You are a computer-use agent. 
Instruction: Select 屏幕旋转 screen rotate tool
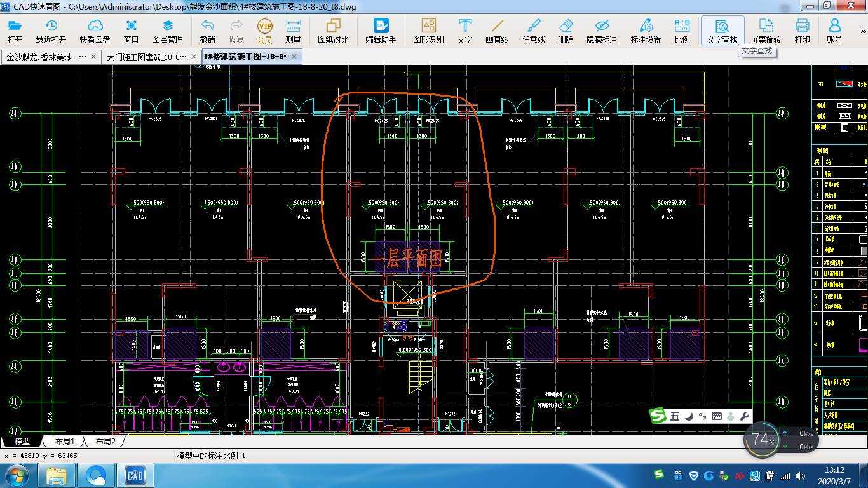[766, 31]
